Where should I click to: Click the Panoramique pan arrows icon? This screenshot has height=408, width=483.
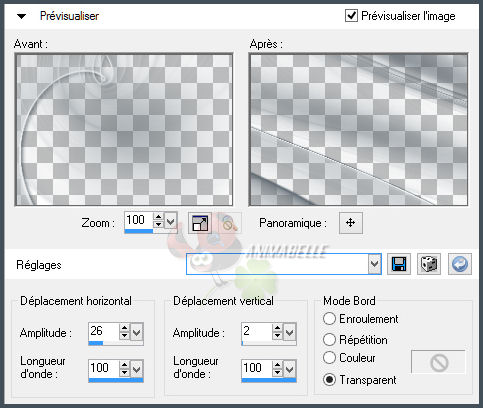pyautogui.click(x=351, y=223)
